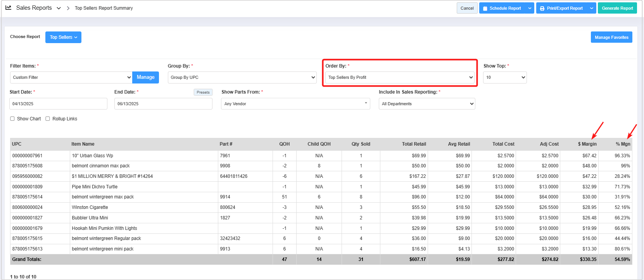Click the Manage filter button
644x280 pixels.
click(145, 77)
